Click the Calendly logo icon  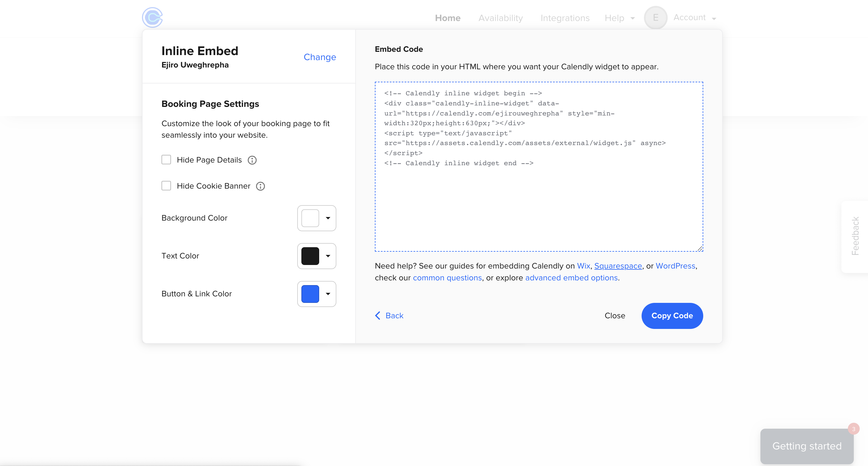point(152,17)
